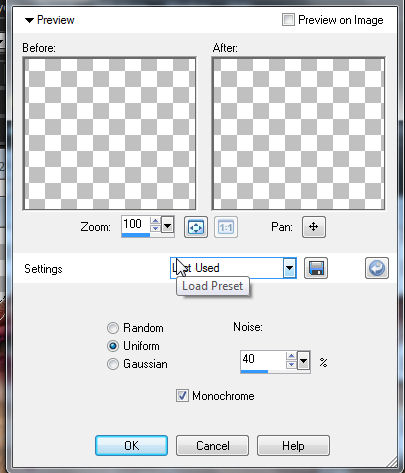Increase Noise percent with up spinner arrow
405x473 pixels.
pyautogui.click(x=292, y=356)
